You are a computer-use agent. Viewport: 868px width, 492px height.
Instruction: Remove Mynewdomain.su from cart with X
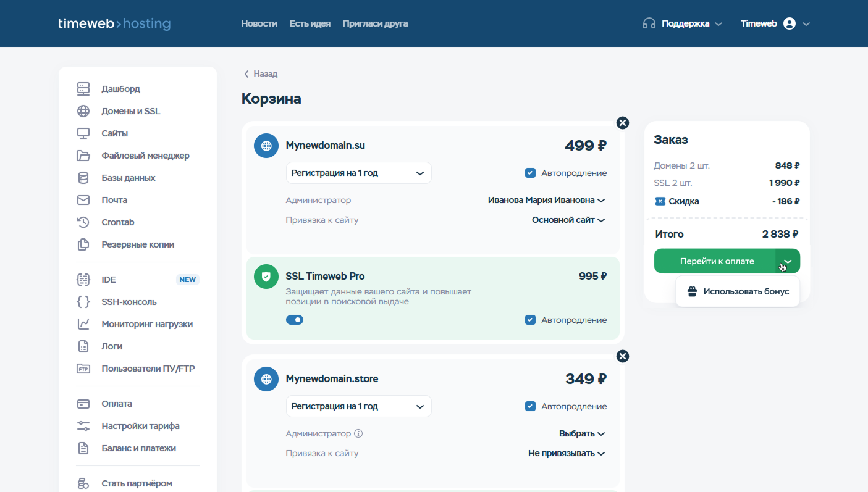pyautogui.click(x=623, y=123)
